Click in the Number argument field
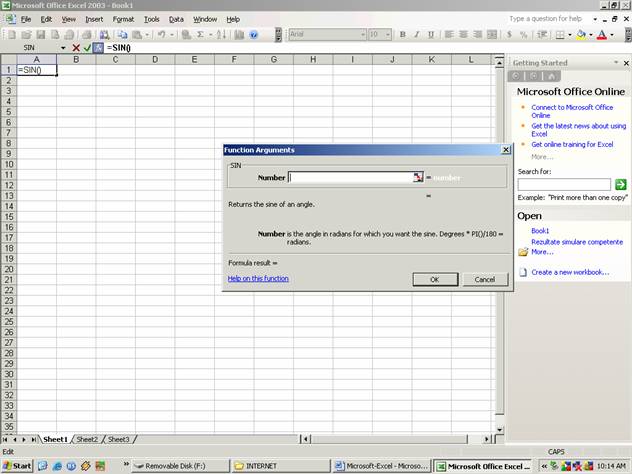The height and width of the screenshot is (474, 632). pos(351,177)
